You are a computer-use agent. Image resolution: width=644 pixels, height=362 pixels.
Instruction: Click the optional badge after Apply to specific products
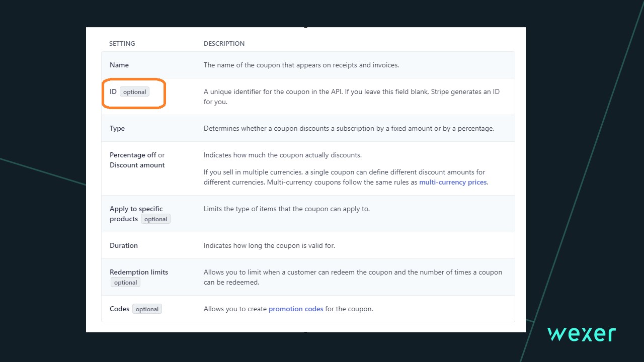point(155,219)
